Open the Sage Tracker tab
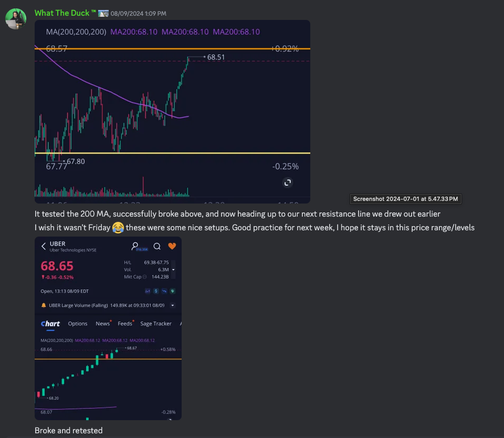Screen dimensions: 504x438 click(x=155, y=324)
